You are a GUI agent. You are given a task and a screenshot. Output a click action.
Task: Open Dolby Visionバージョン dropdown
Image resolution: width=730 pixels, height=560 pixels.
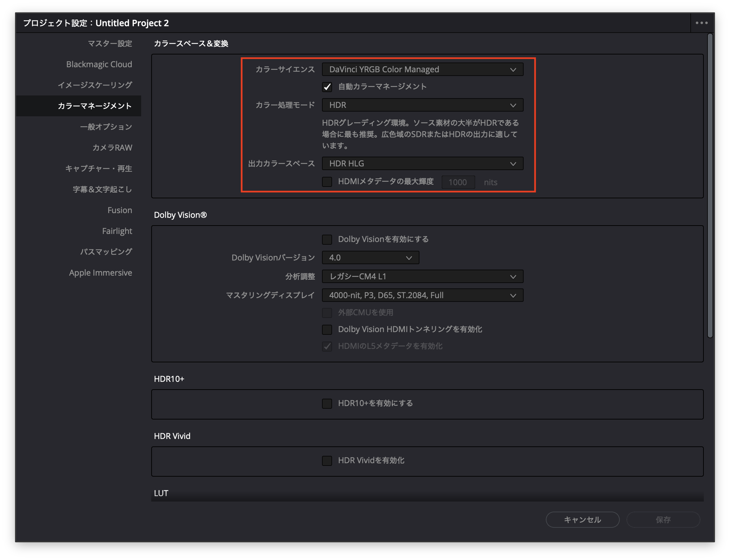[x=370, y=257]
